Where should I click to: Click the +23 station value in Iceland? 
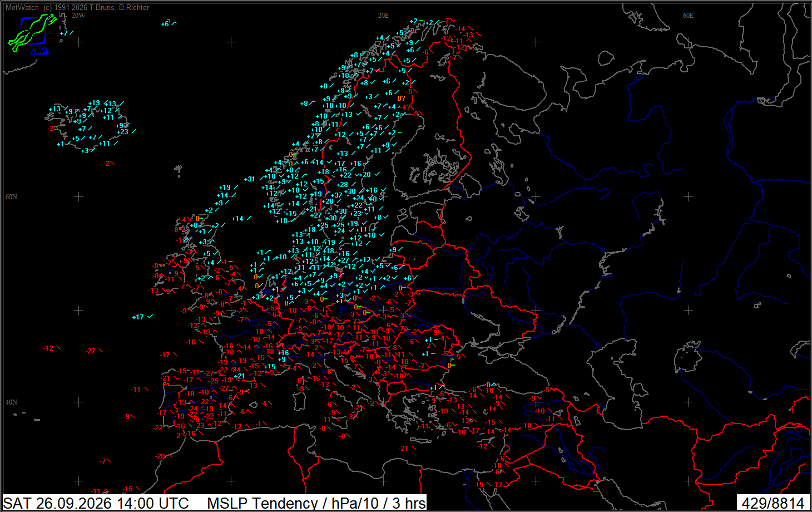(x=123, y=132)
